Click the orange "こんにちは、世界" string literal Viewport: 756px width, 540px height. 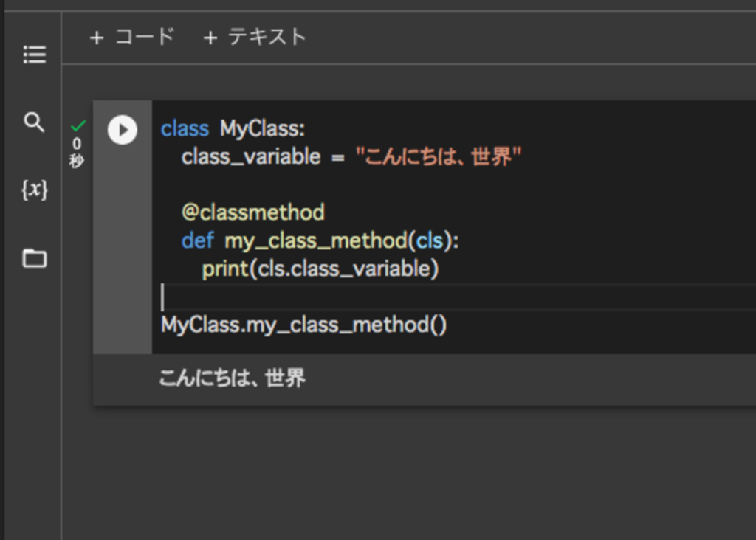439,157
